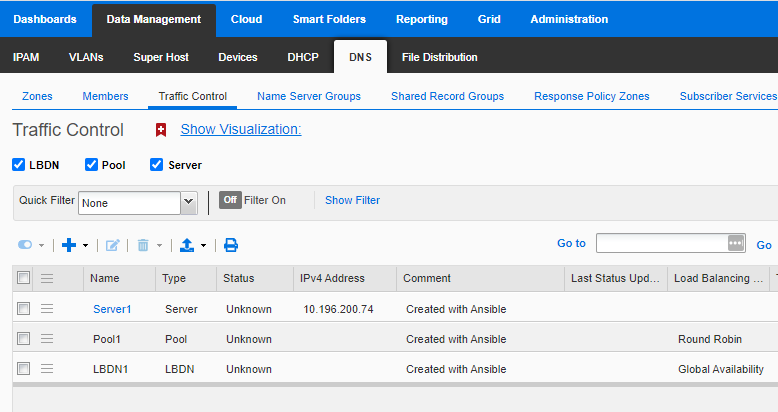Uncheck the Pool filter checkbox
Screen dimensions: 778x412
92,165
